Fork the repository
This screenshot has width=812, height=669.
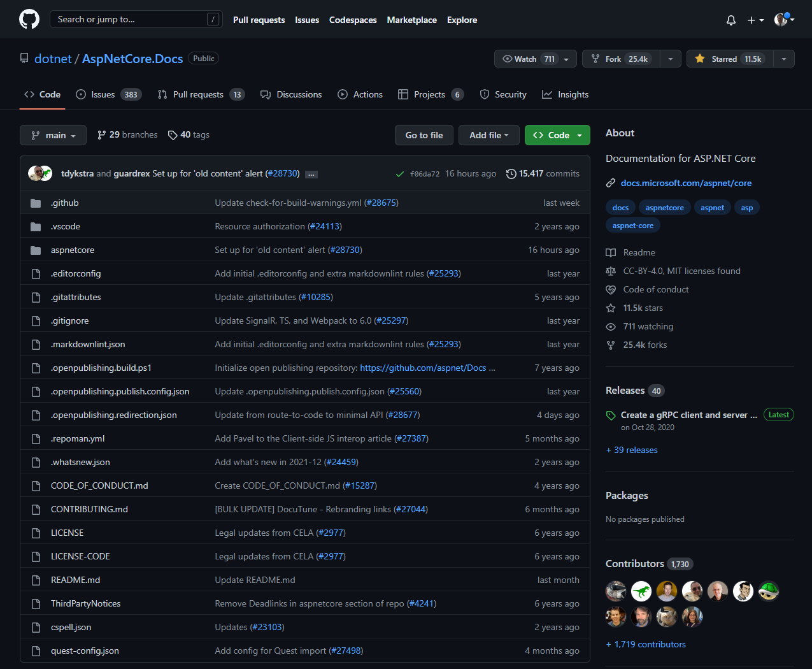621,59
